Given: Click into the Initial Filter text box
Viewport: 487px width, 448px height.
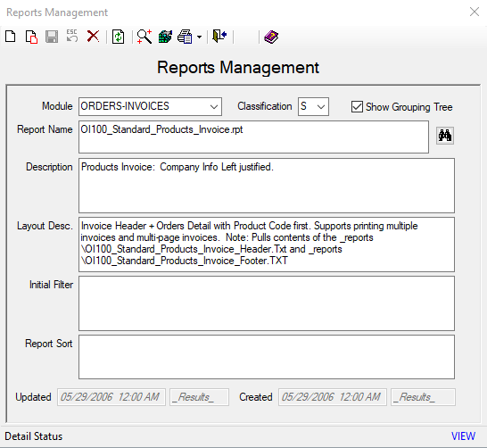Looking at the screenshot, I should [x=267, y=303].
